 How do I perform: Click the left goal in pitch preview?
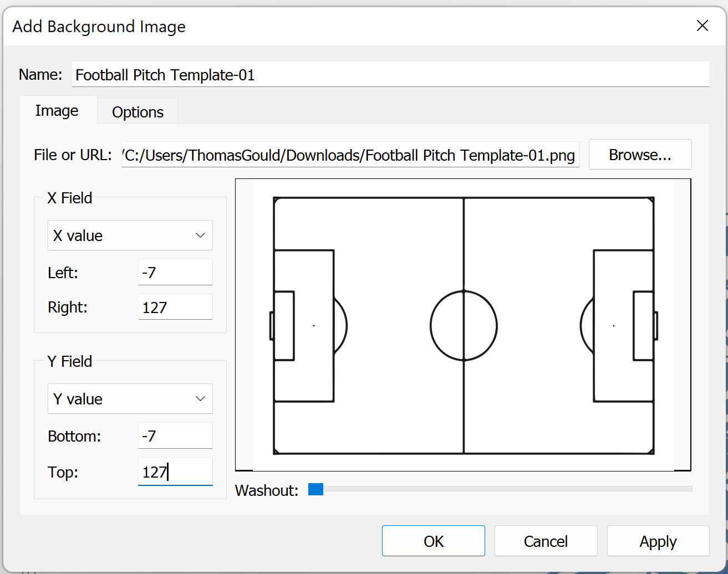pos(272,326)
